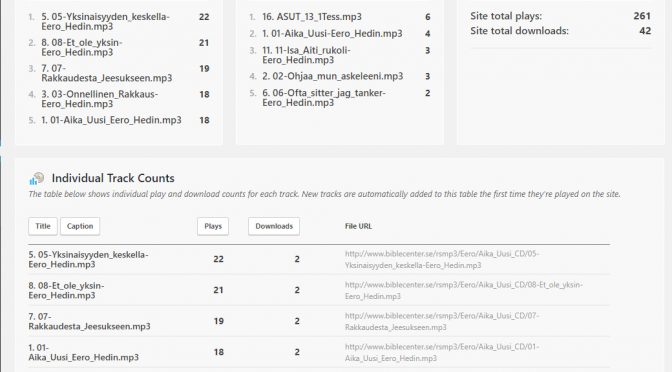Click top downloads entry 16. ASUT_13_1Tess.mp3
The height and width of the screenshot is (372, 672).
tap(312, 17)
